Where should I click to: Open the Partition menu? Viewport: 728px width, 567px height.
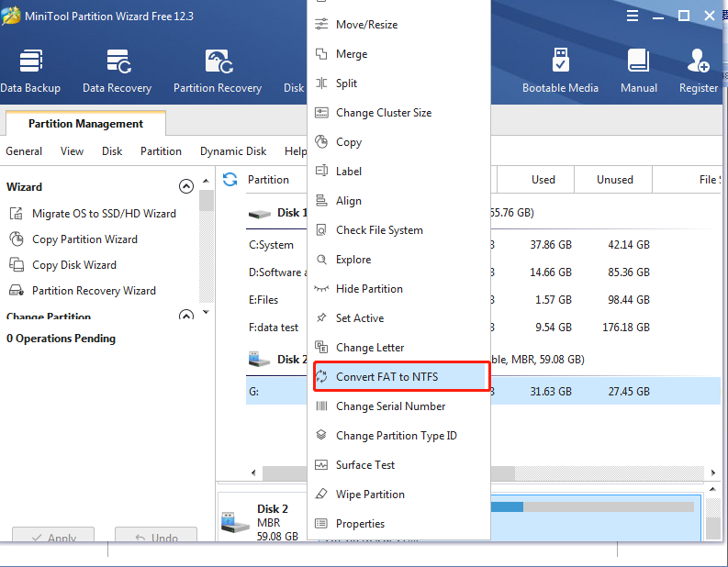[x=161, y=151]
